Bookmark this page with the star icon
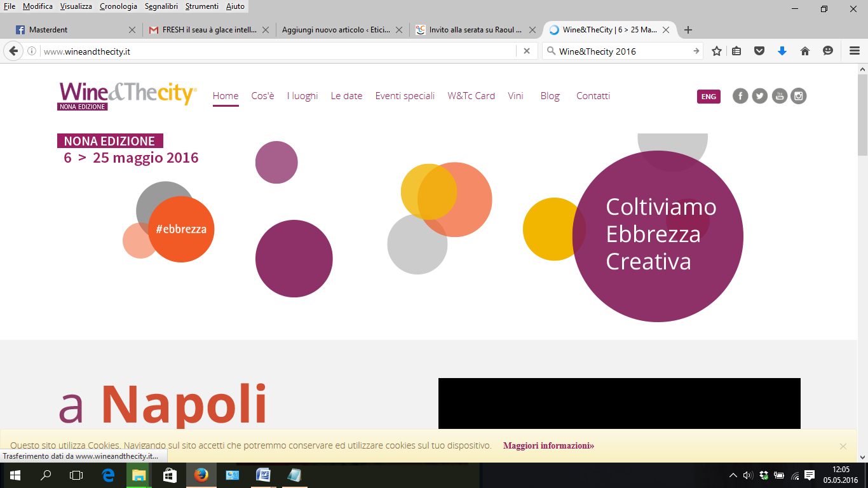 pos(717,51)
